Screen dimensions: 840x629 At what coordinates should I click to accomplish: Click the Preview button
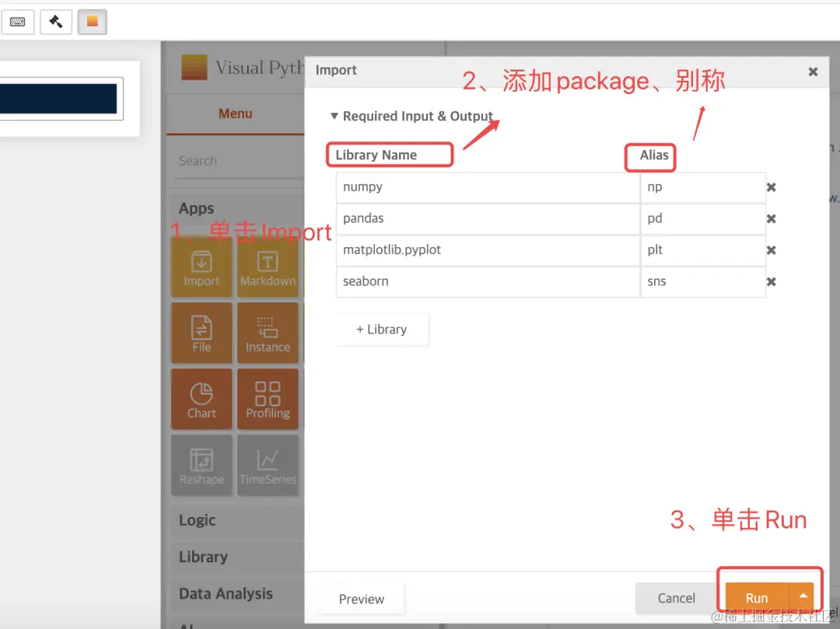[x=361, y=599]
